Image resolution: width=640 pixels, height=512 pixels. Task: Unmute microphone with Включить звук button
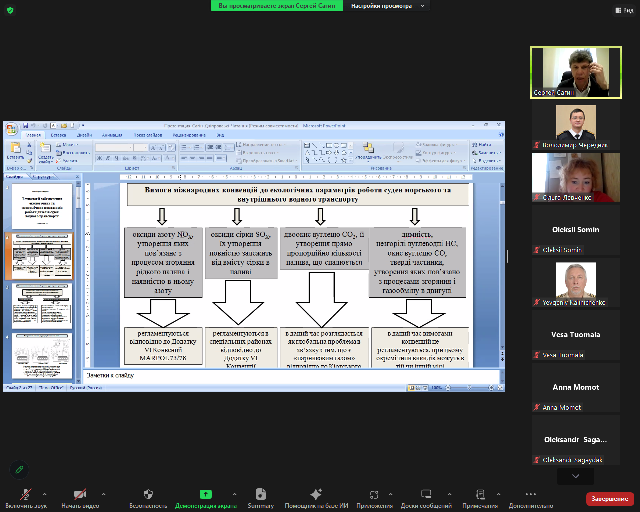[26, 494]
